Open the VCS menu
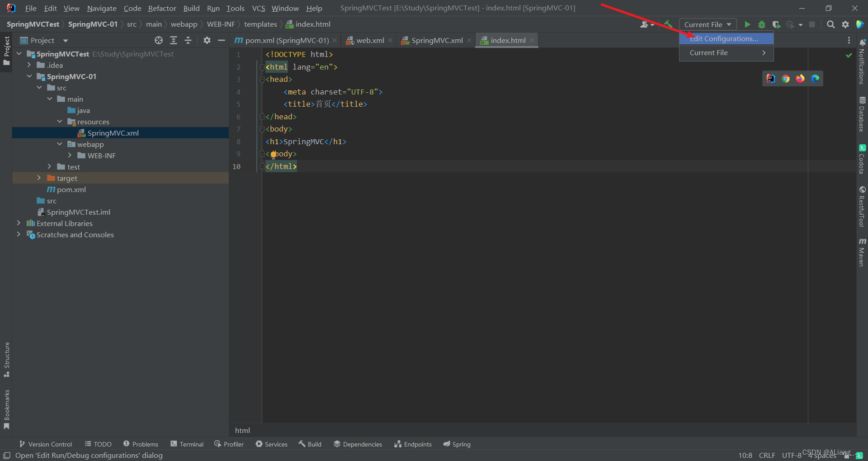Viewport: 868px width, 461px height. (x=258, y=8)
